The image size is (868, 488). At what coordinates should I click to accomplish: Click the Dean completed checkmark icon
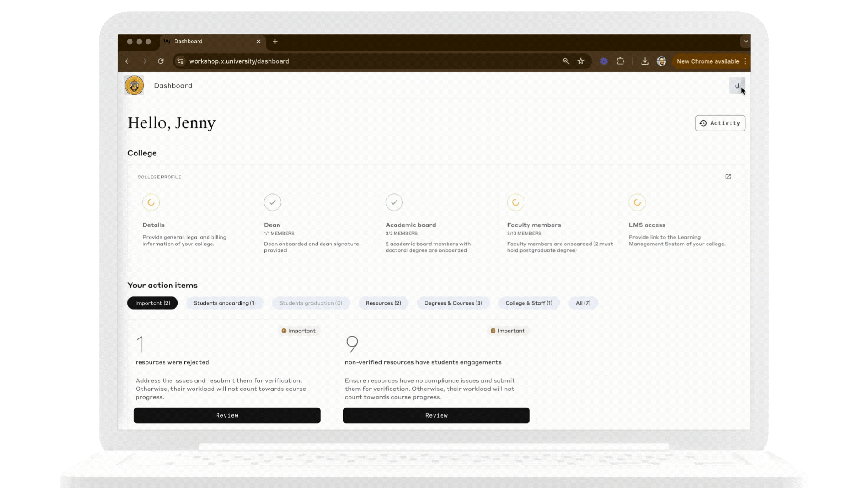tap(272, 202)
